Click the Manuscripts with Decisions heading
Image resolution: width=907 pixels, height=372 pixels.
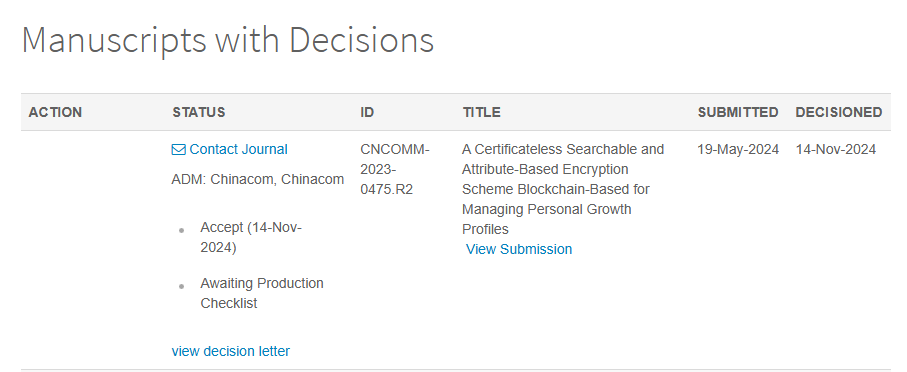227,40
